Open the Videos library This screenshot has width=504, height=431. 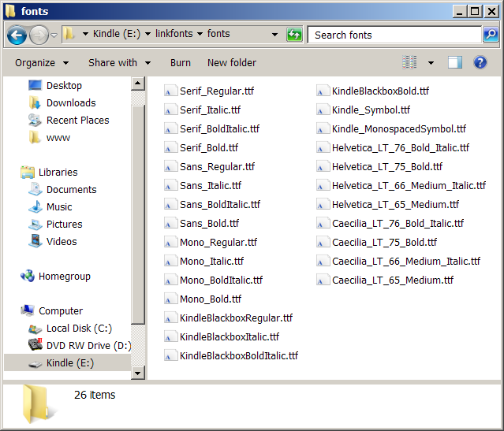(x=53, y=242)
